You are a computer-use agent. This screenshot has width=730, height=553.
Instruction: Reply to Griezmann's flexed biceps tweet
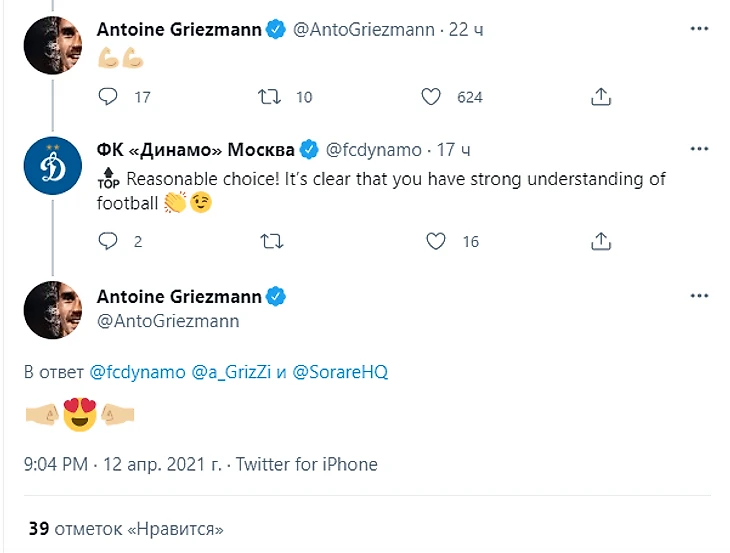tap(110, 96)
